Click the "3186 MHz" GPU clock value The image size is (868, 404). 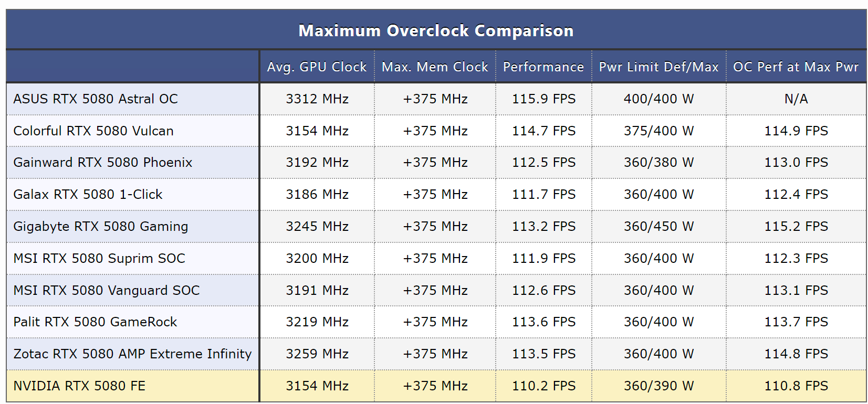click(x=317, y=194)
